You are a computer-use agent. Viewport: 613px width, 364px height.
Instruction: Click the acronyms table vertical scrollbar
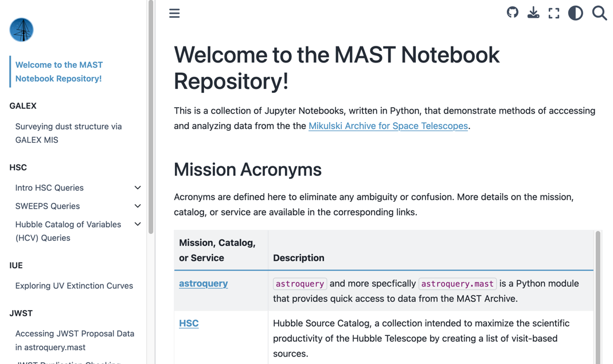[598, 297]
